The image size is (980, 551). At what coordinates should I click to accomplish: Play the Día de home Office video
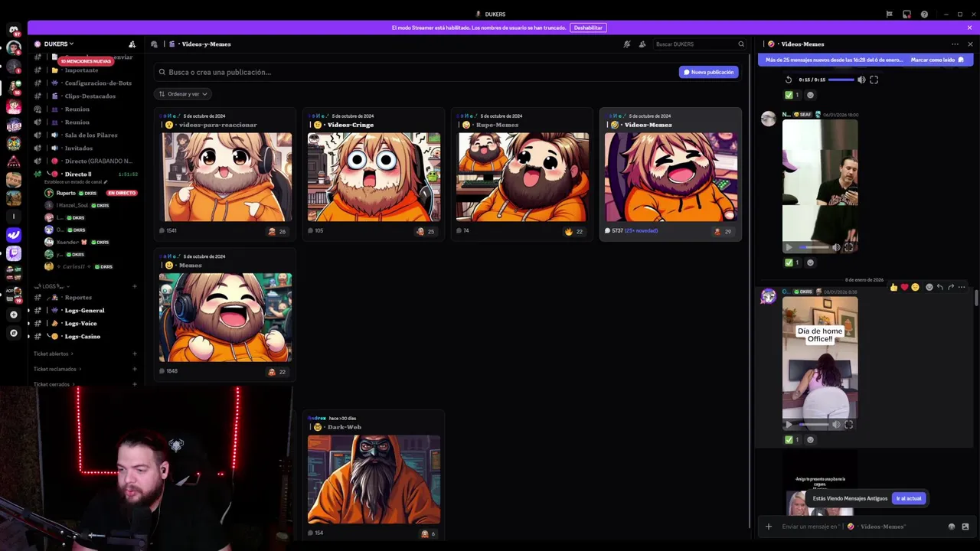pos(789,425)
